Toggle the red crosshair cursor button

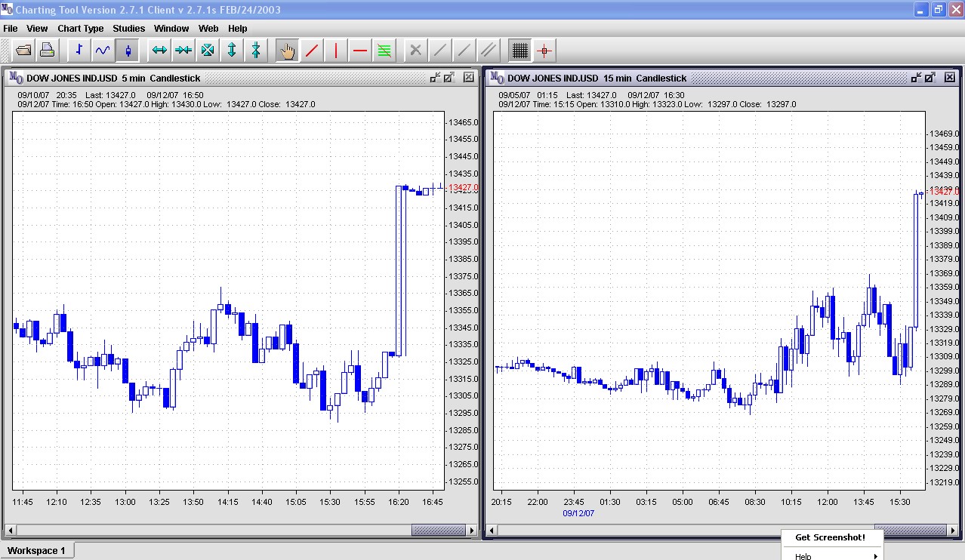(x=544, y=51)
